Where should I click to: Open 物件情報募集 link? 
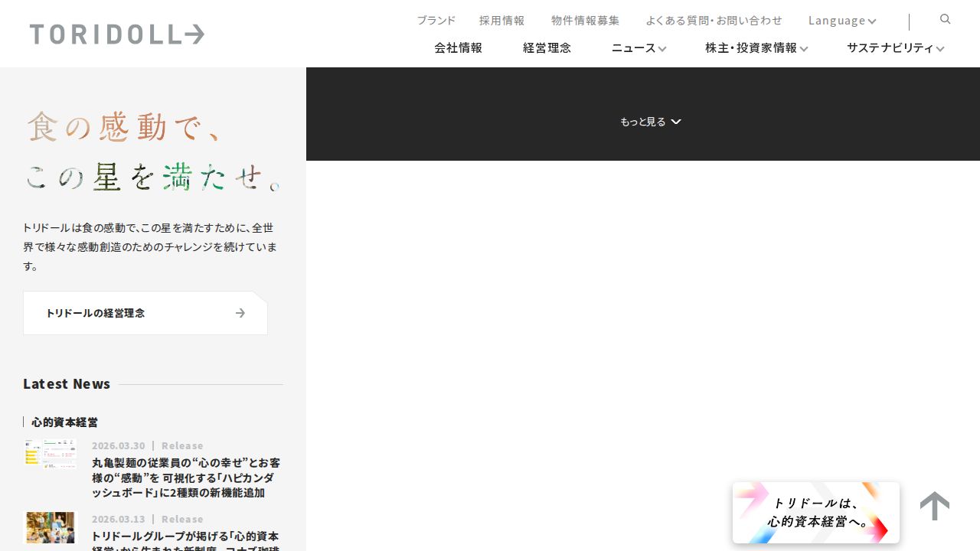pyautogui.click(x=585, y=21)
